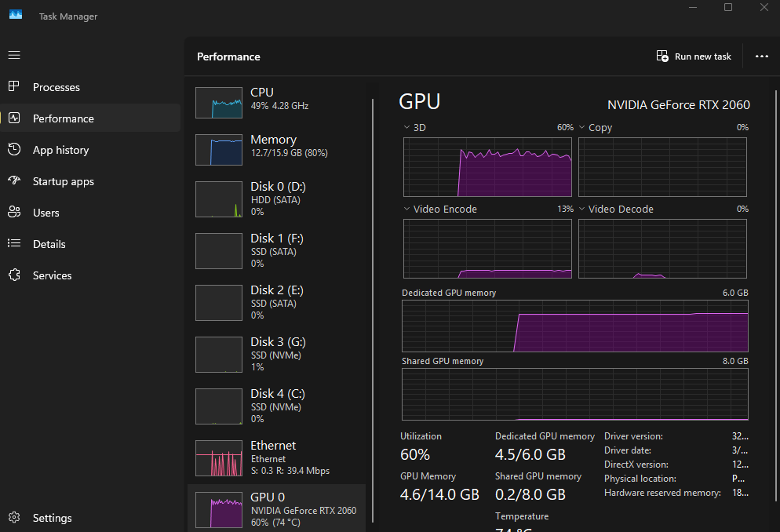Click the Copy engine graph
Image resolution: width=780 pixels, height=532 pixels.
(662, 167)
